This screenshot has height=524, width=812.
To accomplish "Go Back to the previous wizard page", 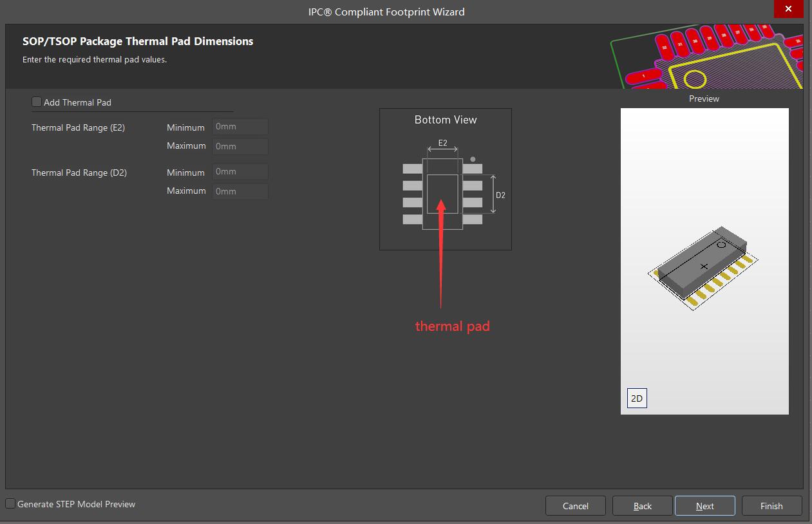I will click(643, 506).
